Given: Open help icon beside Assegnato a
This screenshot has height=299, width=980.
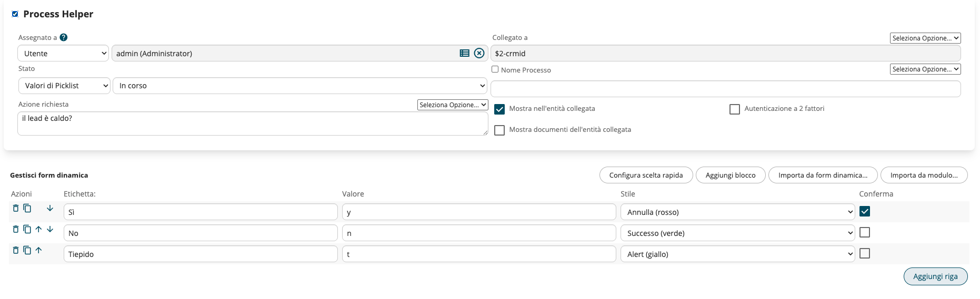Looking at the screenshot, I should (x=64, y=37).
